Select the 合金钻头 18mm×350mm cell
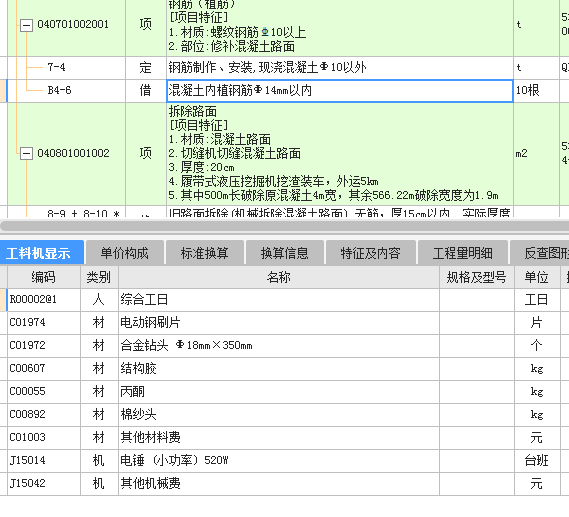This screenshot has height=517, width=569. coord(279,345)
